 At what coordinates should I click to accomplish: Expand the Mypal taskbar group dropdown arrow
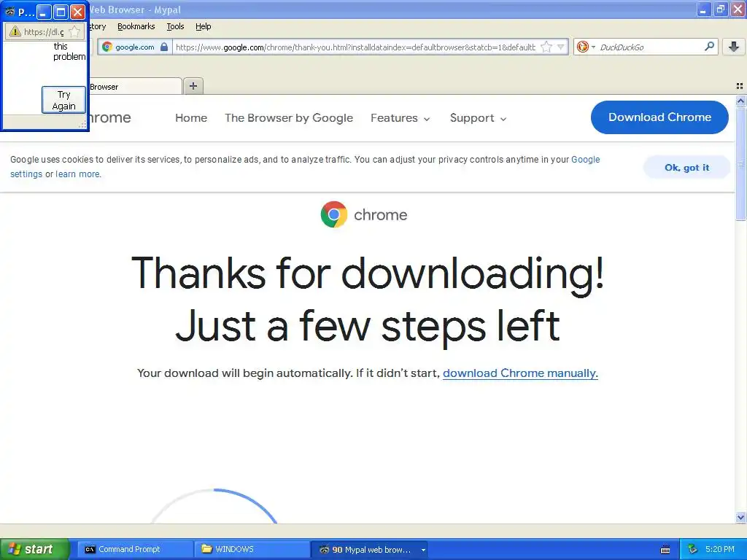(423, 550)
